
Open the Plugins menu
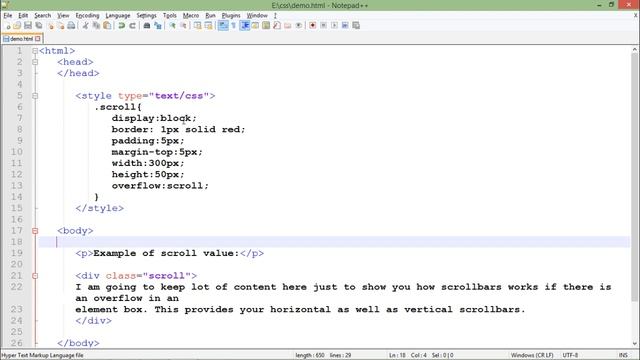(231, 16)
